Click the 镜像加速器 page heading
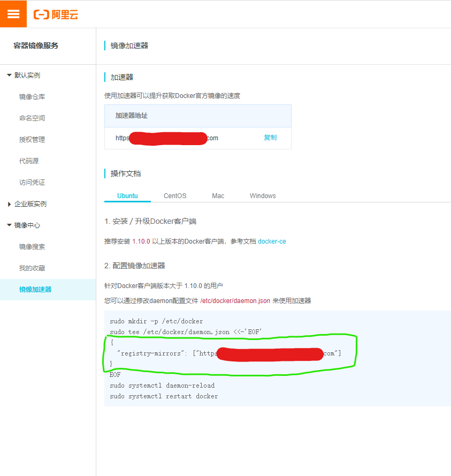This screenshot has height=476, width=451. coord(129,46)
